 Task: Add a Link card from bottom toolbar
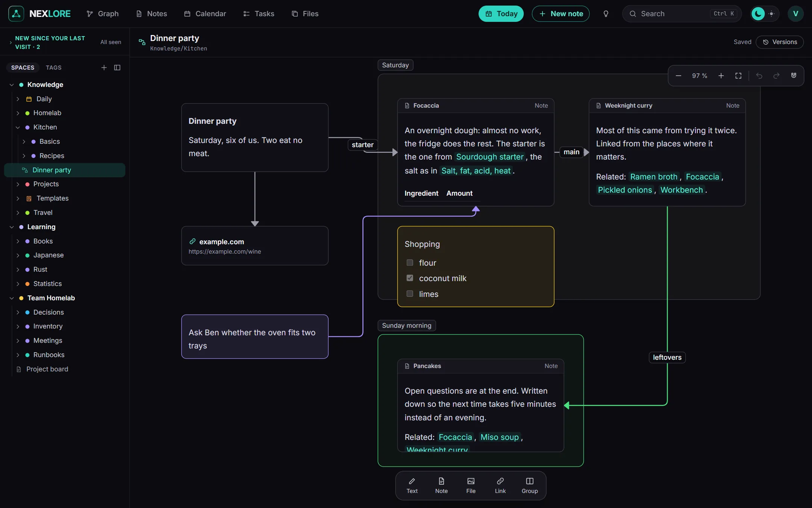click(x=500, y=485)
